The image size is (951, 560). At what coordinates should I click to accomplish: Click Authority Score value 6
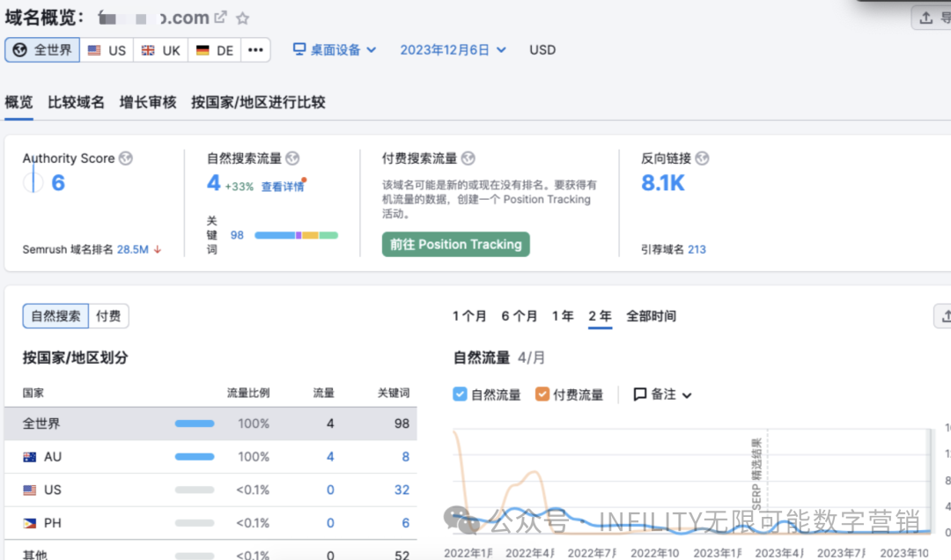[x=58, y=182]
